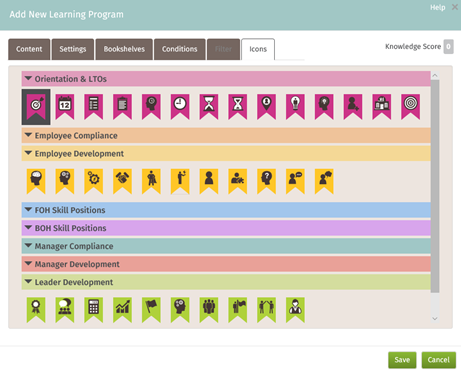Select the green award ribbon icon
Screen dimensions: 461x373
[x=36, y=310]
